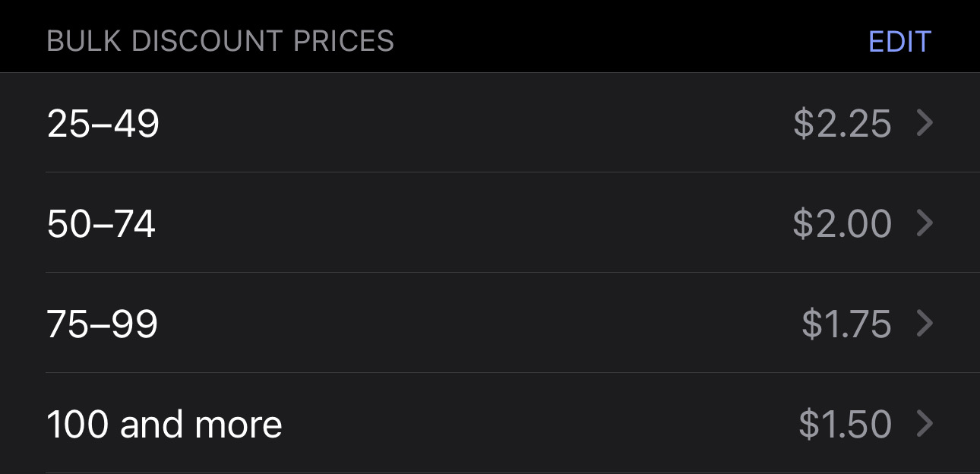Click the "75–99" range label

pyautogui.click(x=103, y=324)
